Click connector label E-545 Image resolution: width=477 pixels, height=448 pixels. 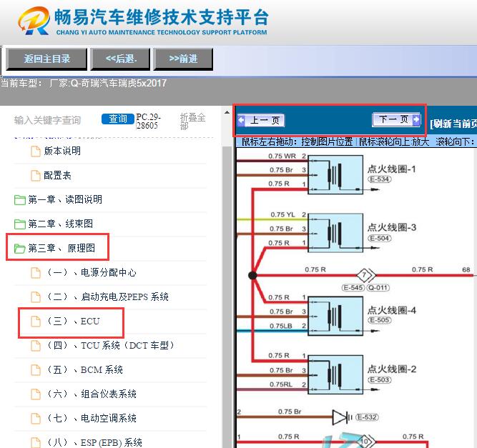[x=353, y=287]
